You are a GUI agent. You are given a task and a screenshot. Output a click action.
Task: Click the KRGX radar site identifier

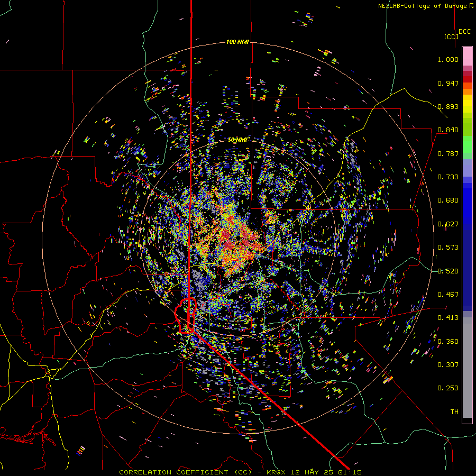[276, 472]
